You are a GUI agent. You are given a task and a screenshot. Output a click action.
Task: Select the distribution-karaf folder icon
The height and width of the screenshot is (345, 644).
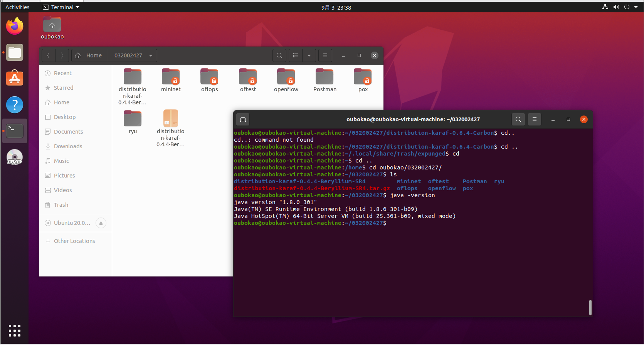click(133, 77)
